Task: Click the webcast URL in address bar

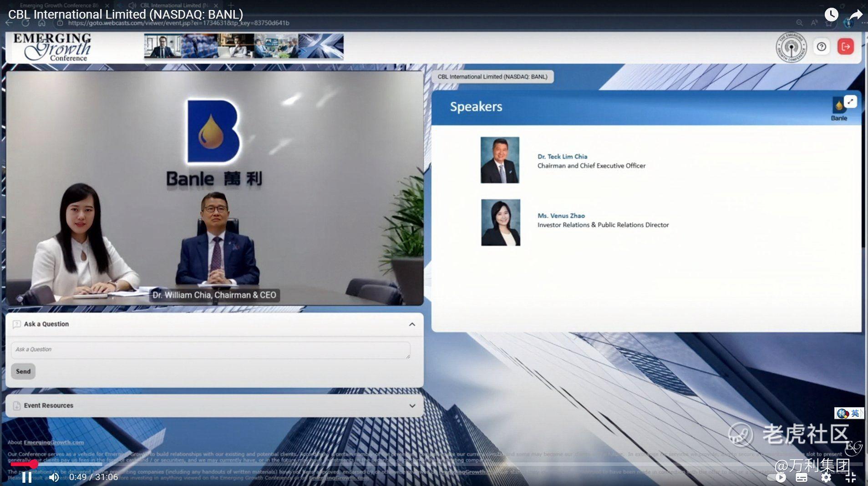Action: pos(178,23)
